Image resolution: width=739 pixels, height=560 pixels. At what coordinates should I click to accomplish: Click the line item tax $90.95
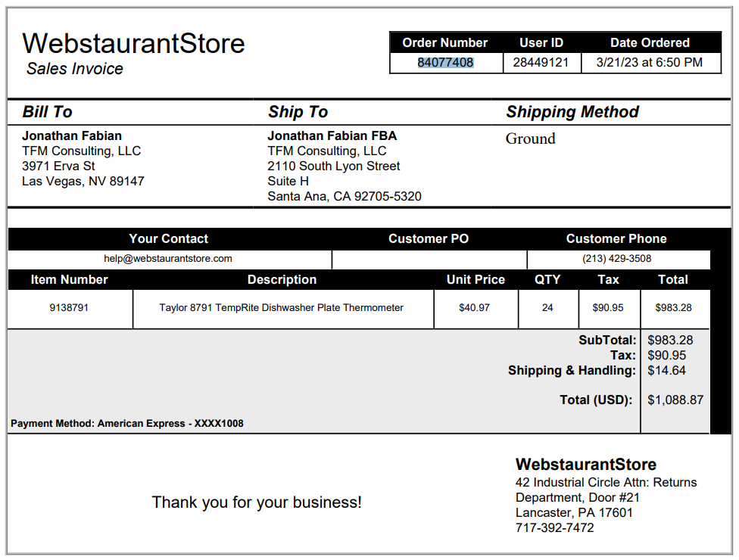coord(608,307)
